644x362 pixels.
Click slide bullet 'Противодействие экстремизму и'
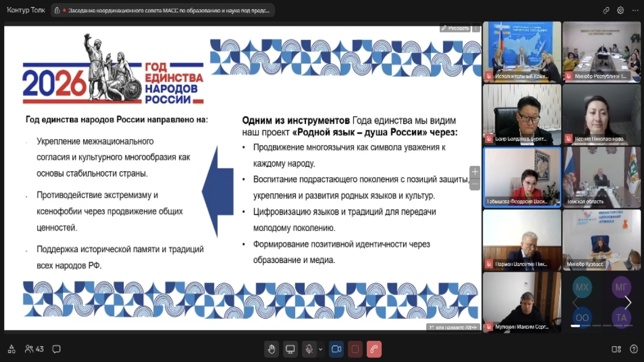97,195
